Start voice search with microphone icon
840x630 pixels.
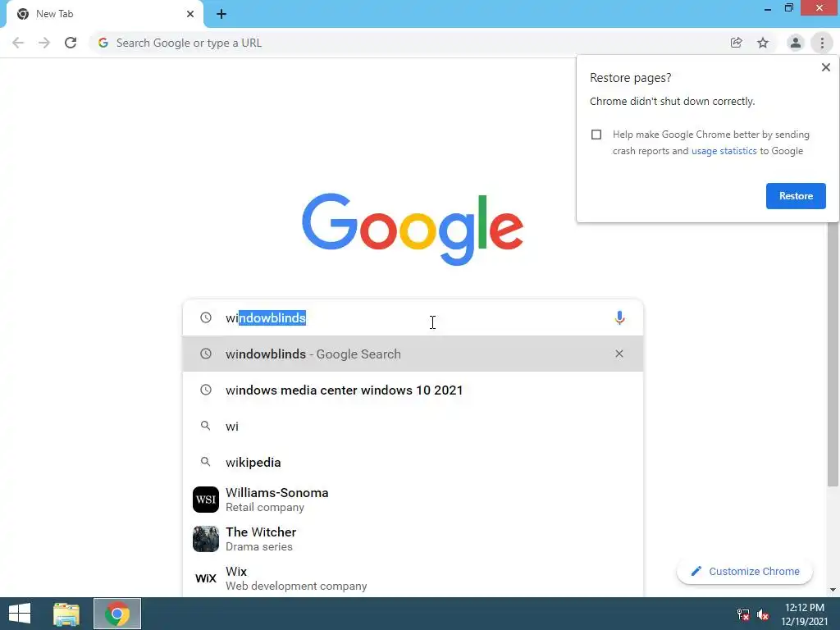(619, 317)
